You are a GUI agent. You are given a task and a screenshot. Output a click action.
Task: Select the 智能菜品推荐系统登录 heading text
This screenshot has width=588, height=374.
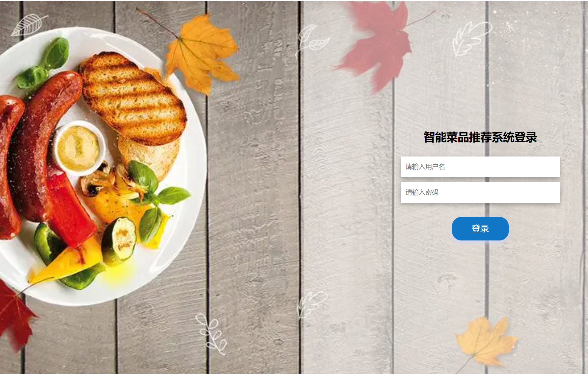480,137
